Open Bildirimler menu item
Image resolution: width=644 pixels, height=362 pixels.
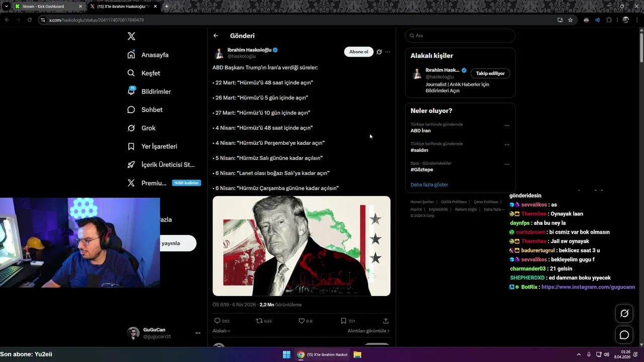pyautogui.click(x=156, y=92)
